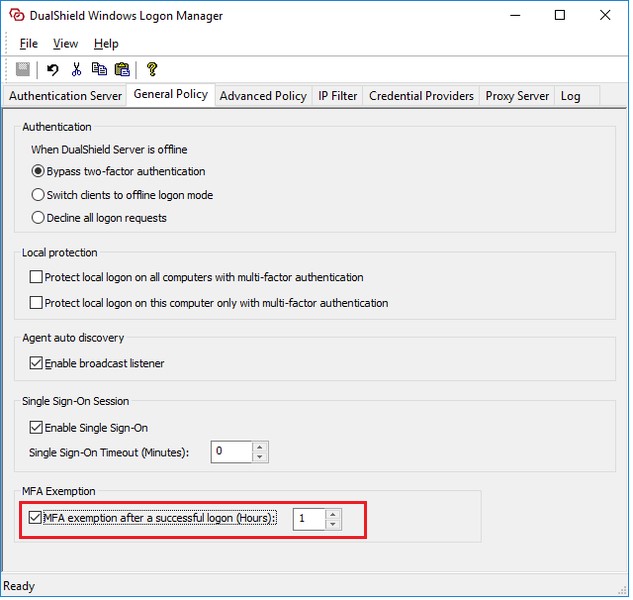Screen dimensions: 633x600
Task: Open the Help menu
Action: pyautogui.click(x=106, y=44)
